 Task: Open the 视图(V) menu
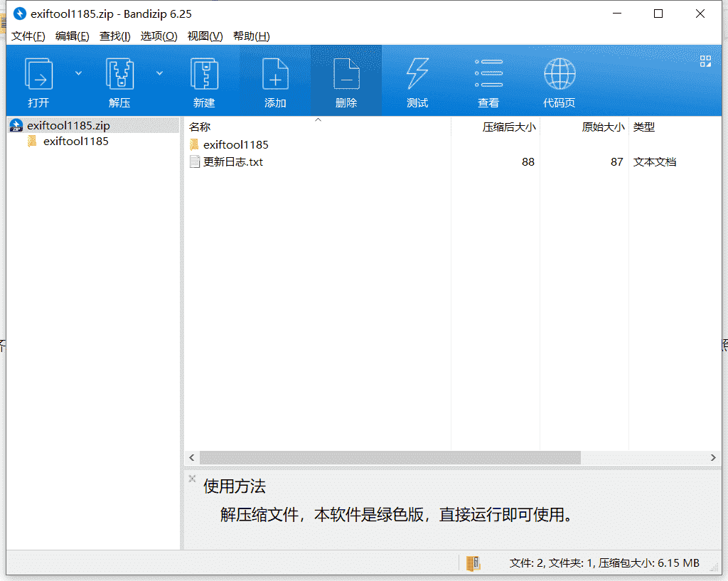[205, 36]
